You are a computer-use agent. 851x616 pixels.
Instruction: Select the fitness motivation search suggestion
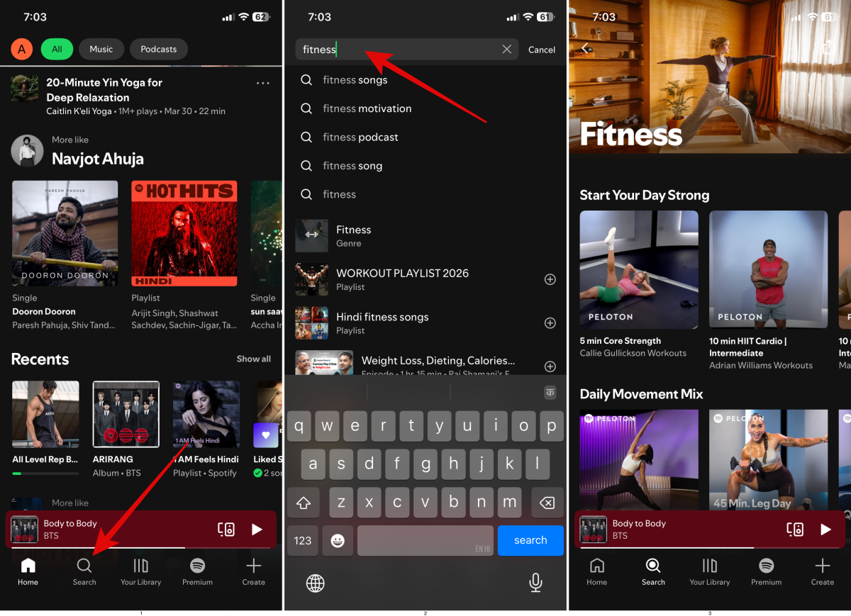click(x=367, y=108)
